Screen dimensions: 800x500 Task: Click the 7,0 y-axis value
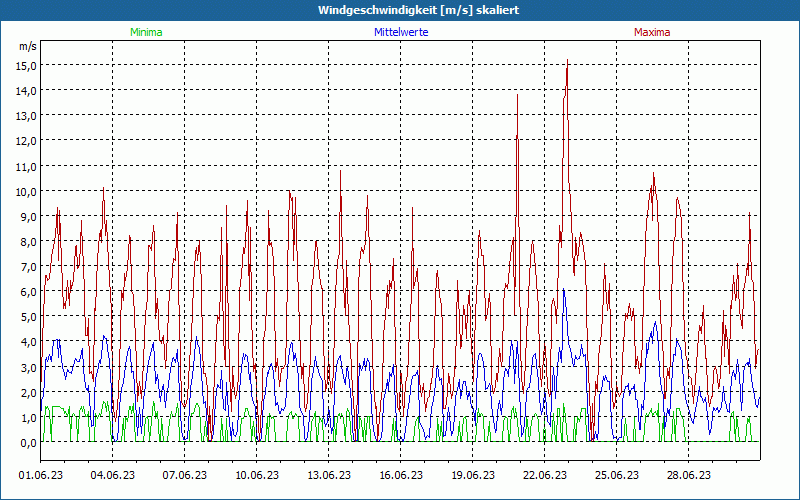pyautogui.click(x=28, y=266)
